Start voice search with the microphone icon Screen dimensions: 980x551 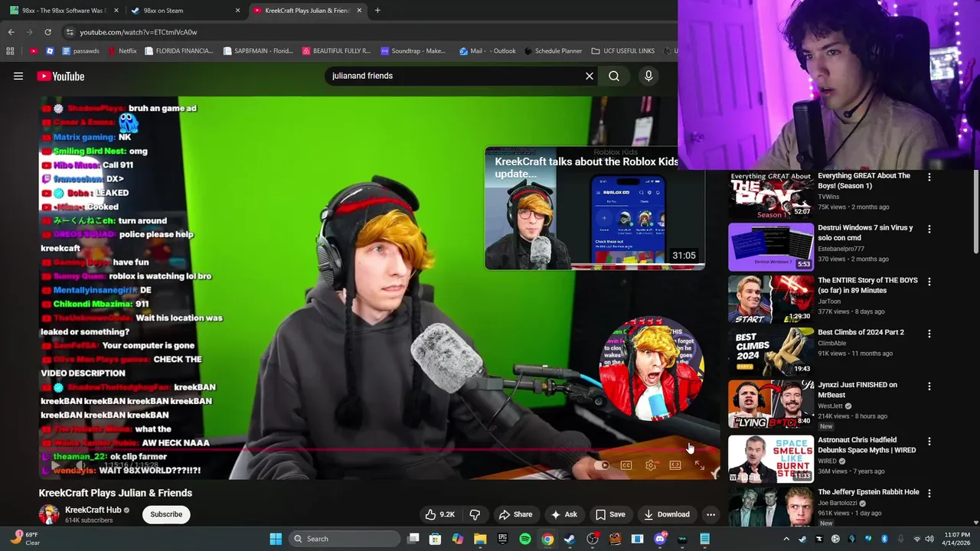click(648, 76)
